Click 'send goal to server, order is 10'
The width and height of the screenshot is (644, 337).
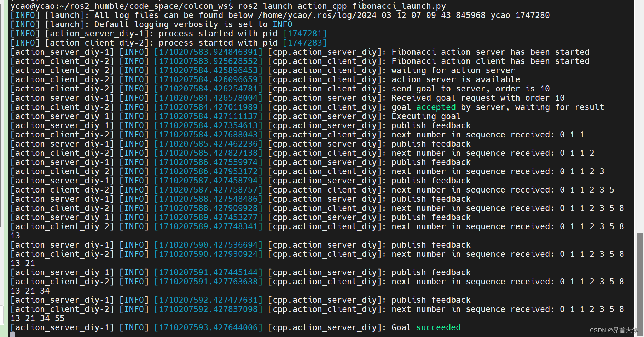coord(471,89)
